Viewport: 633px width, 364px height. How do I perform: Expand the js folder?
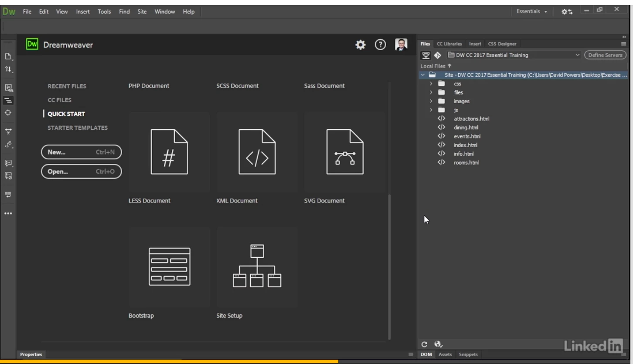pyautogui.click(x=431, y=110)
